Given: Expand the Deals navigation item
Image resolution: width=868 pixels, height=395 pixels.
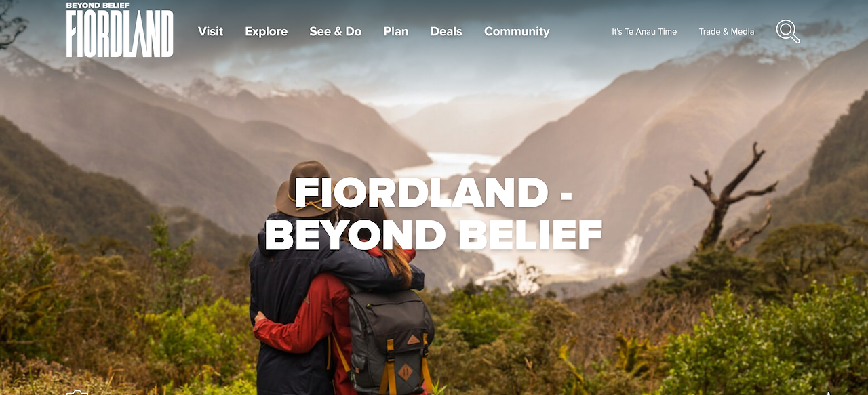Looking at the screenshot, I should coord(446,31).
